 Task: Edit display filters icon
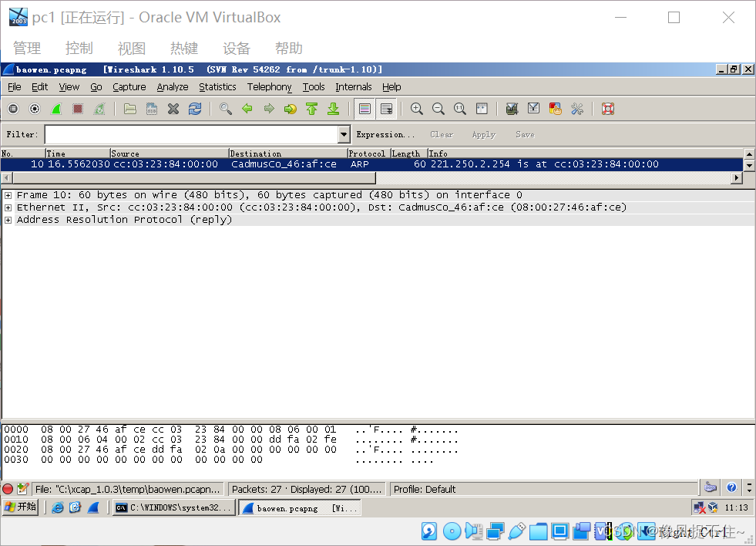[x=533, y=109]
